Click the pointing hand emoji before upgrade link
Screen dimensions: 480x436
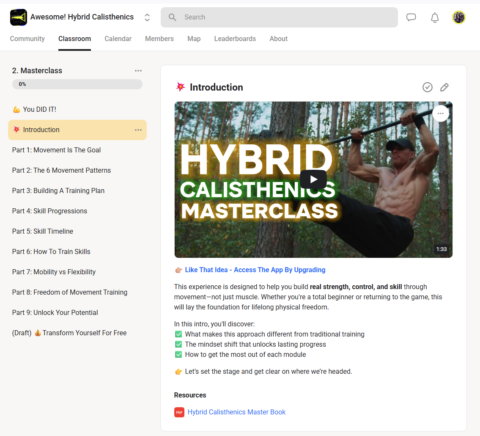click(178, 270)
